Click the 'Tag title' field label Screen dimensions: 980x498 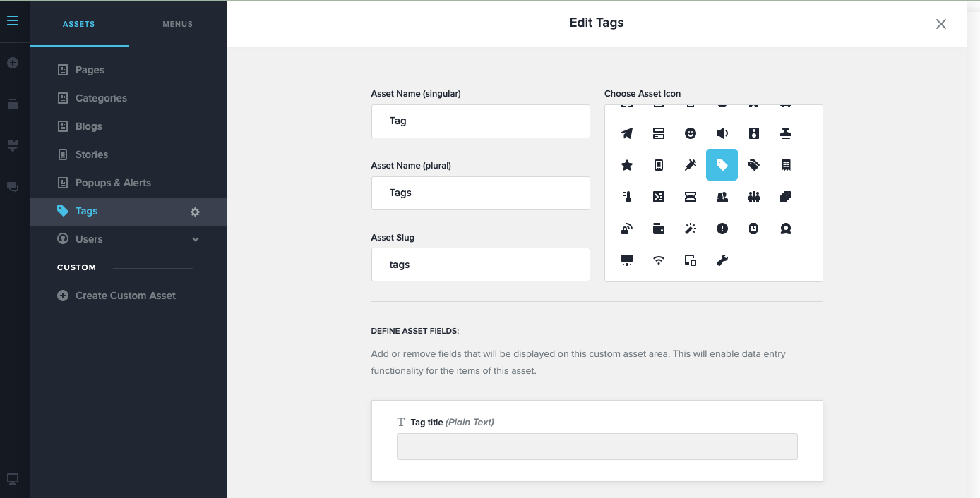[426, 423]
